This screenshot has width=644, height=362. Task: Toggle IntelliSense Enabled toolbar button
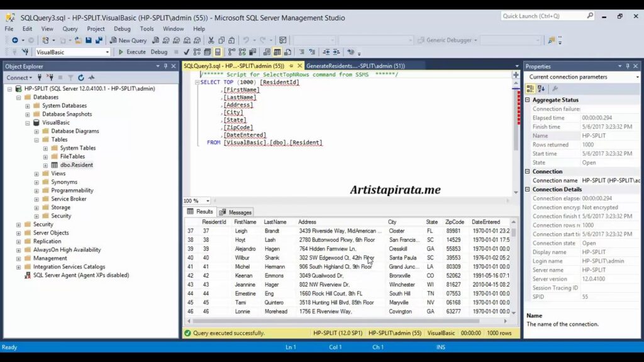click(218, 52)
